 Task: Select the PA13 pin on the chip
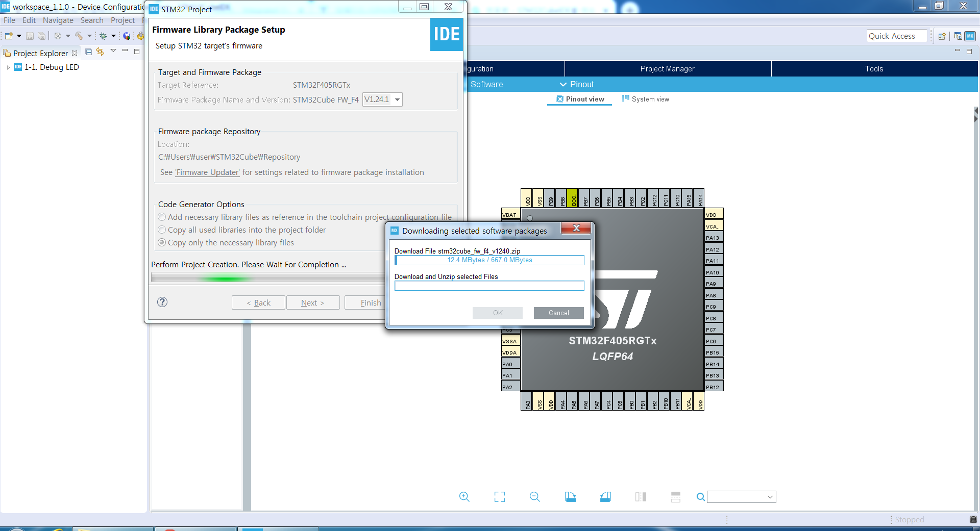(714, 238)
